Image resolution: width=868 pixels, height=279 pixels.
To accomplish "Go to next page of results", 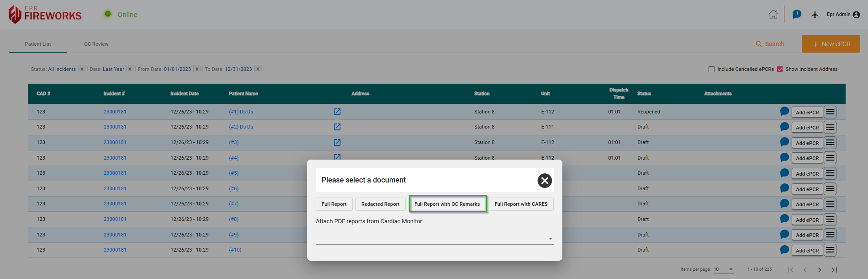I will [x=820, y=270].
